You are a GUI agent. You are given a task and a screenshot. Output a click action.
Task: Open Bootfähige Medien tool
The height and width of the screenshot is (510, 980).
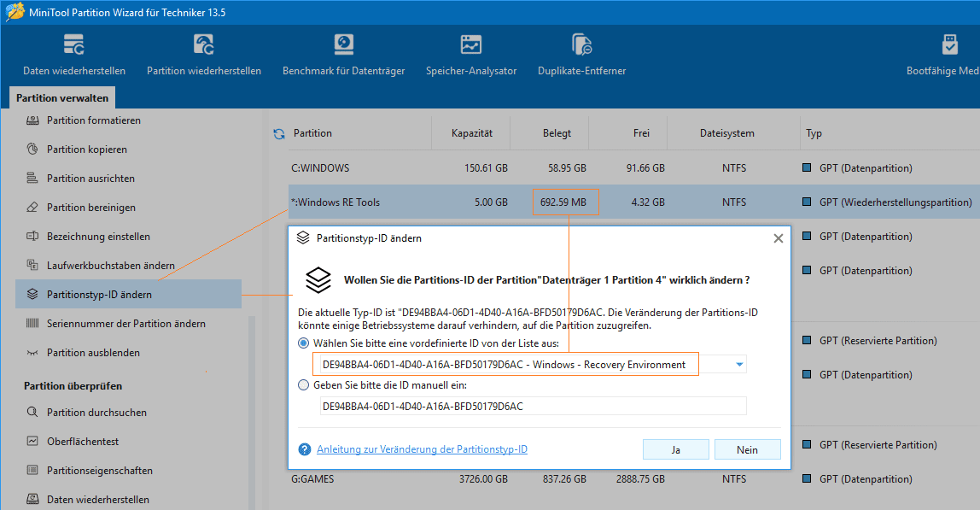point(942,55)
